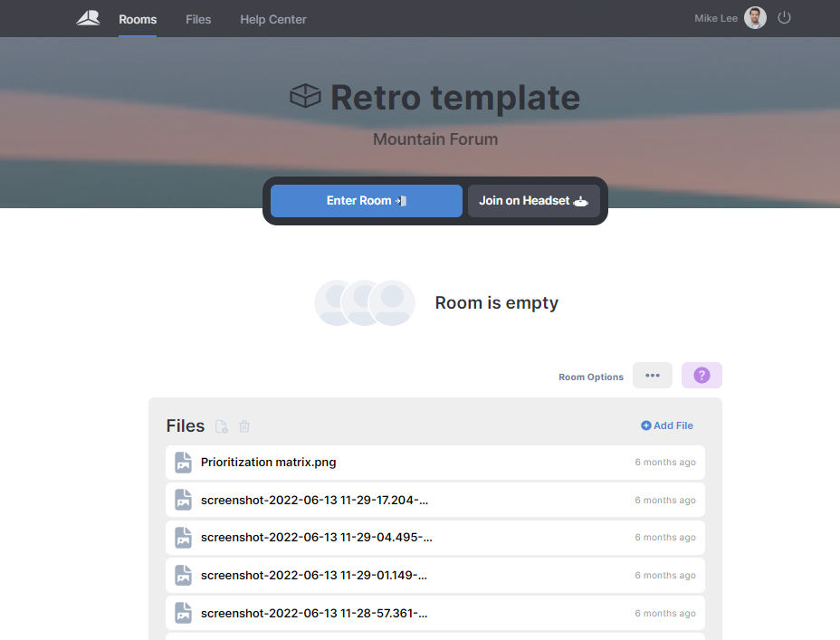Open the Help Center
This screenshot has width=840, height=640.
[x=272, y=18]
